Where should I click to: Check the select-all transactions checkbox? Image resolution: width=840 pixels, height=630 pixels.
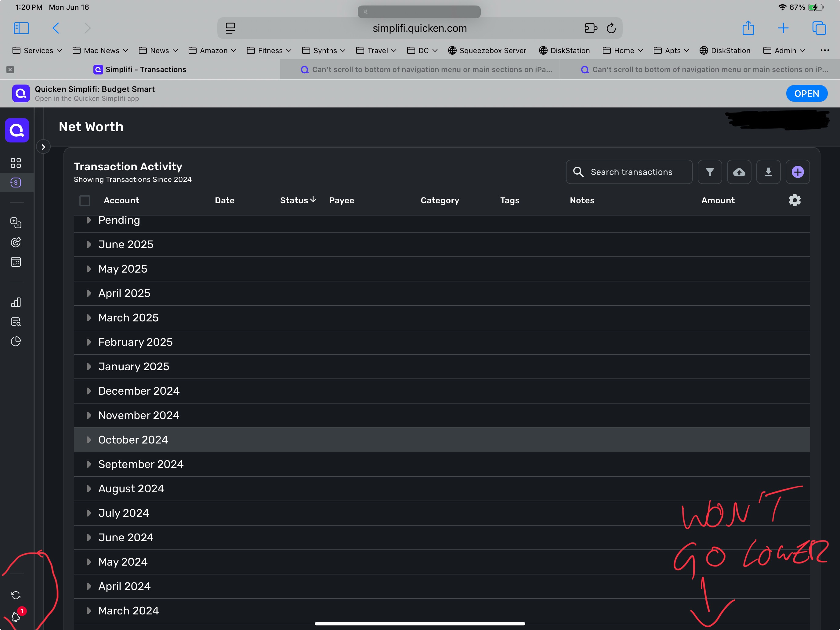pyautogui.click(x=85, y=201)
